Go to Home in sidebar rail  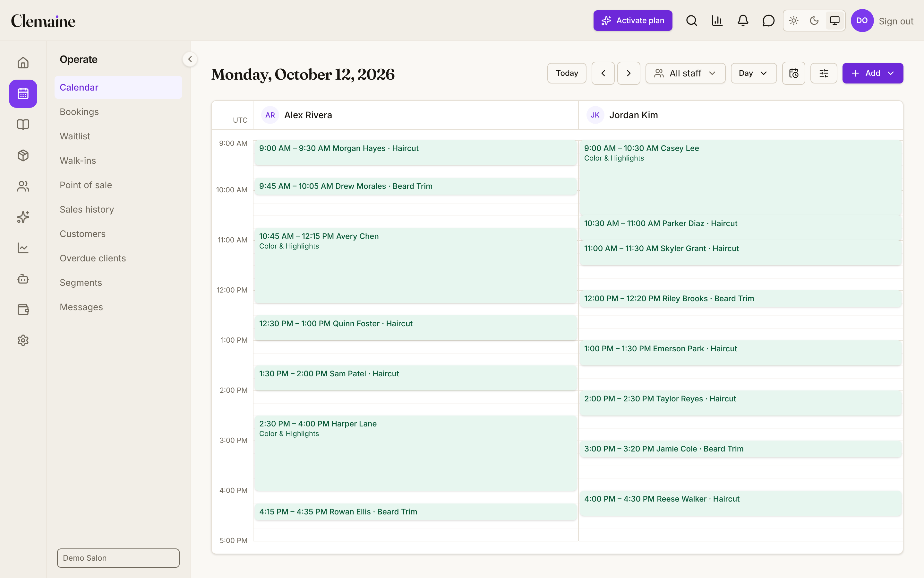[x=23, y=63]
